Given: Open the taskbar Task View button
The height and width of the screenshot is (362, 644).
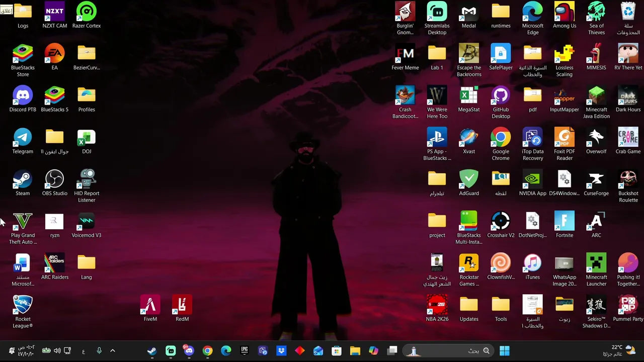Looking at the screenshot, I should click(392, 350).
